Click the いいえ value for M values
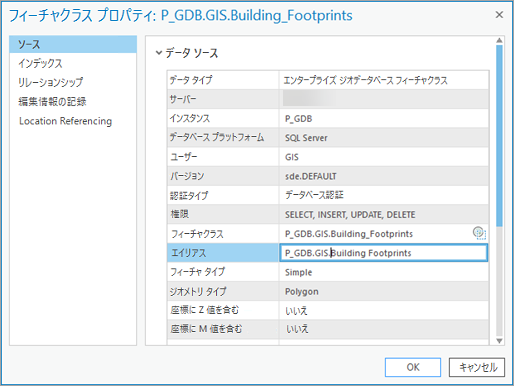Image resolution: width=514 pixels, height=386 pixels. click(297, 329)
